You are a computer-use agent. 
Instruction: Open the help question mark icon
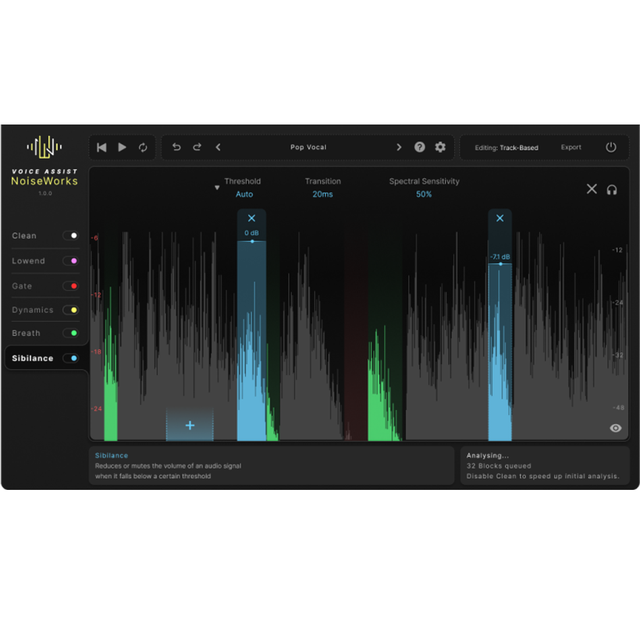[x=420, y=147]
